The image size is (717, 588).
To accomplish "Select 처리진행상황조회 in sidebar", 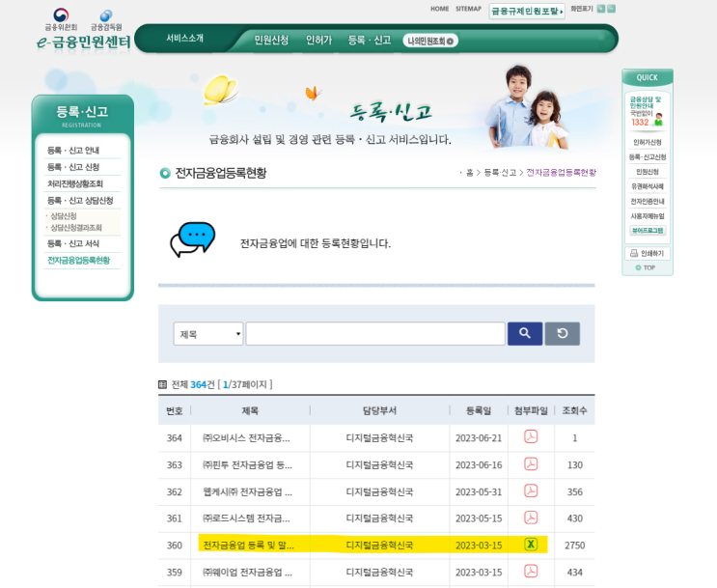I will pyautogui.click(x=75, y=183).
